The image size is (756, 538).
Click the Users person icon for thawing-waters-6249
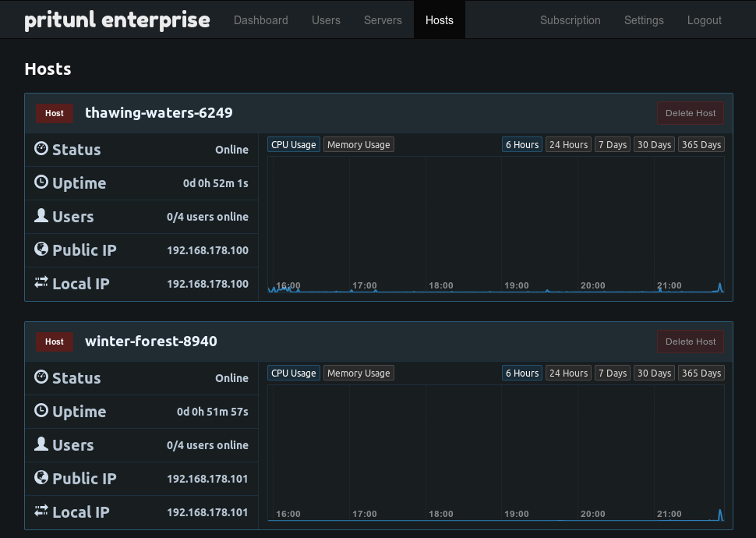(x=41, y=215)
